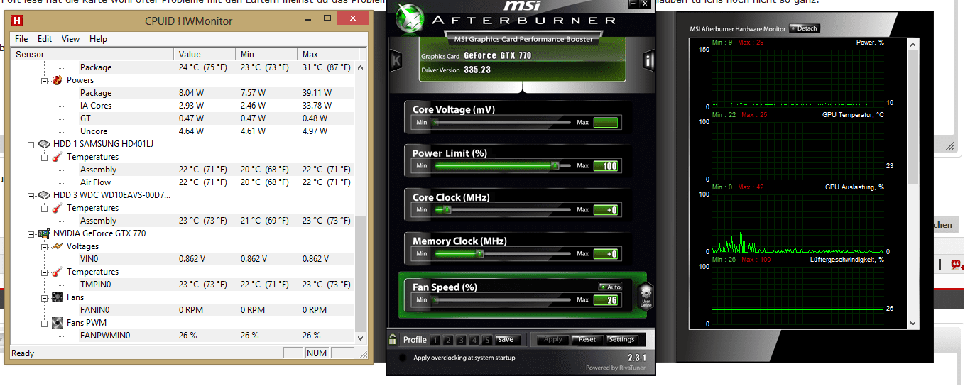Viewport: 980px width, 386px height.
Task: Open the File menu in HWMonitor
Action: click(21, 39)
